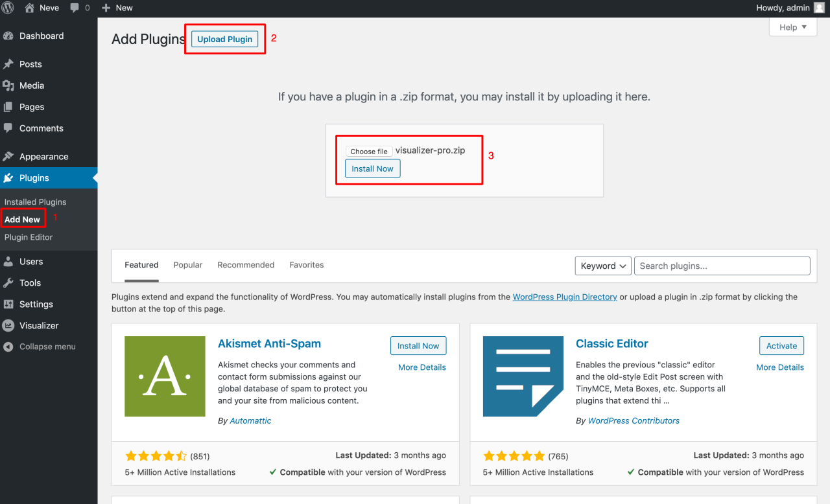Screen dimensions: 830x504
Task: Open Plugin Editor submenu item
Action: point(29,237)
